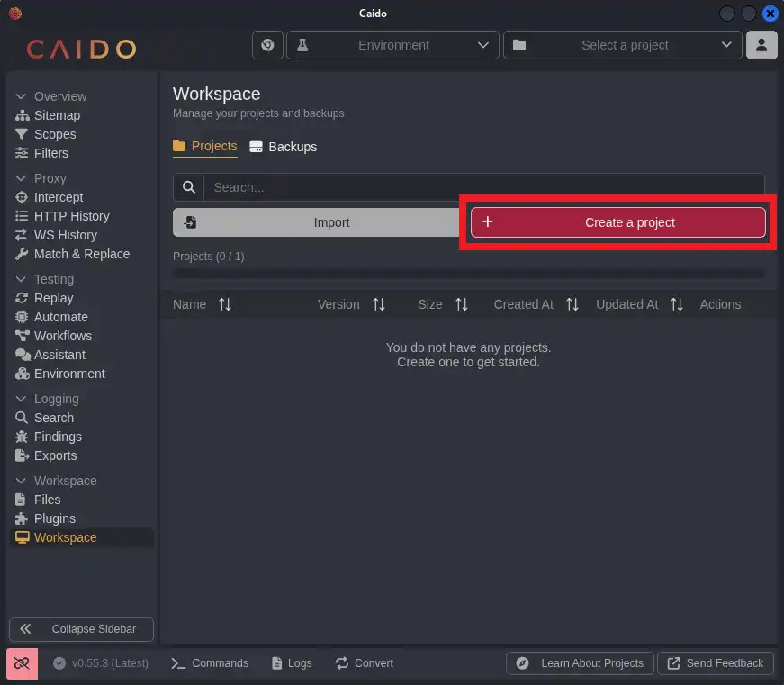Open Match & Replace wrench icon
The image size is (784, 685).
(23, 254)
